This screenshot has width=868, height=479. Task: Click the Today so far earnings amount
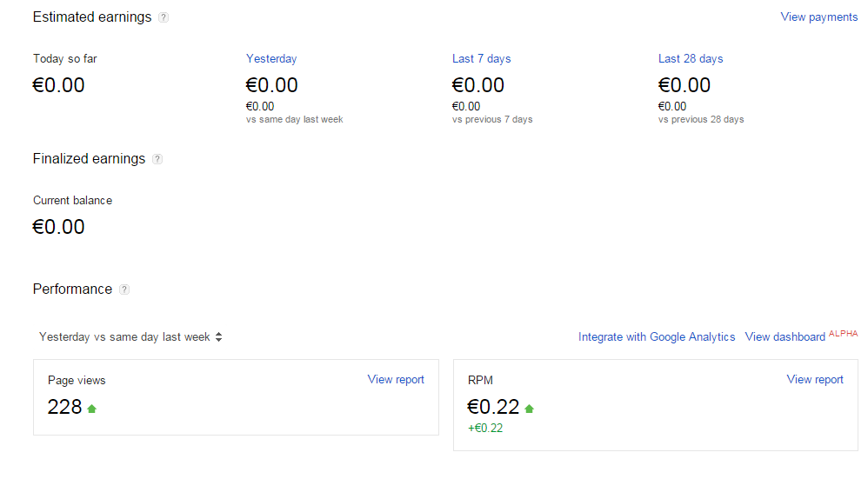pos(59,85)
